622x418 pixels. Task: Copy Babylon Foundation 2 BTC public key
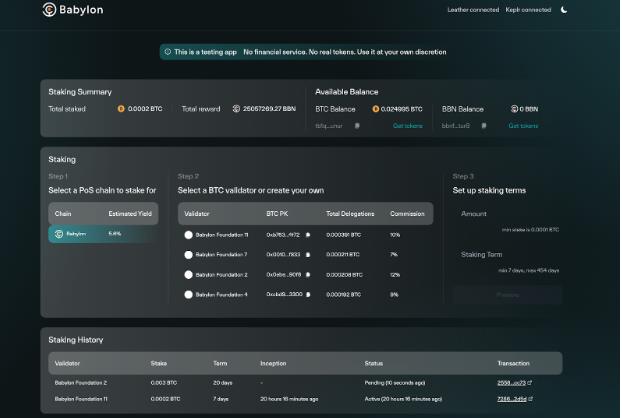click(x=308, y=274)
